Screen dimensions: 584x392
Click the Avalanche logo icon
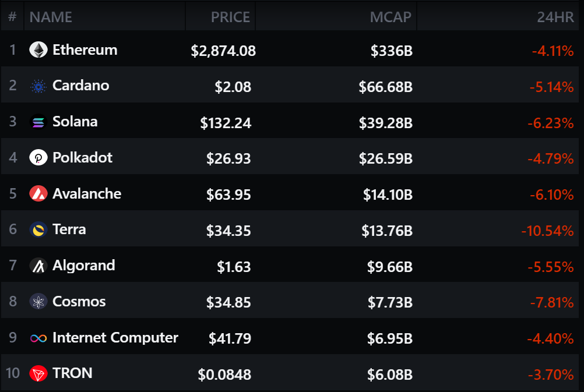click(38, 194)
